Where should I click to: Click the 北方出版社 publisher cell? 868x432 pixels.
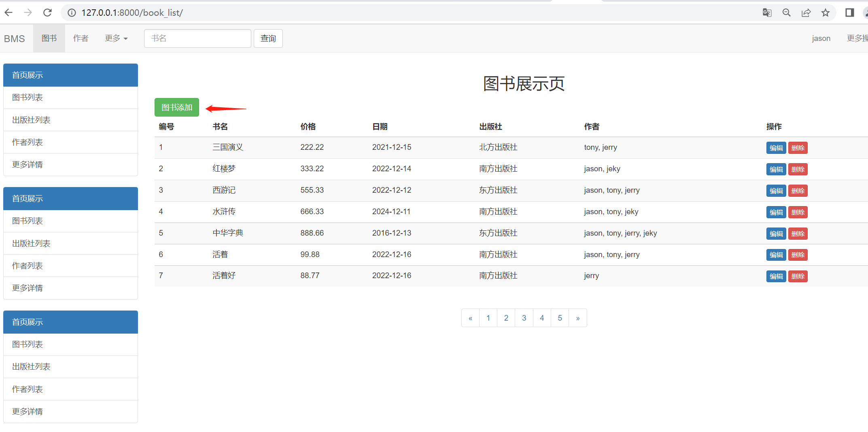(498, 147)
